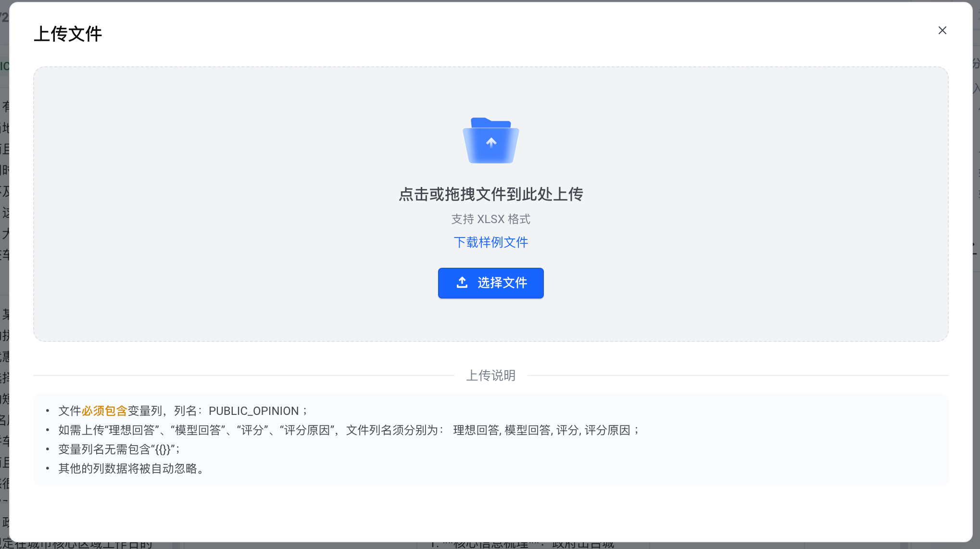Click the 上传文件 dialog title
The height and width of the screenshot is (549, 980).
(68, 34)
